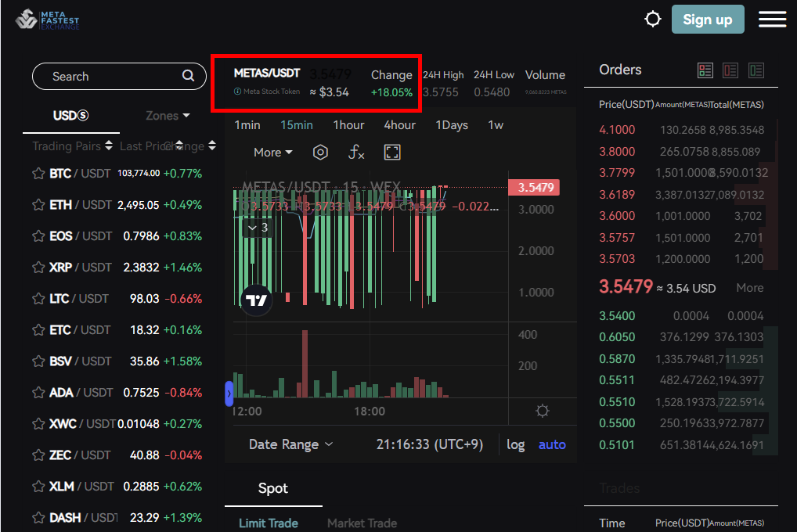797x532 pixels.
Task: Select the Spot tab
Action: pyautogui.click(x=273, y=488)
